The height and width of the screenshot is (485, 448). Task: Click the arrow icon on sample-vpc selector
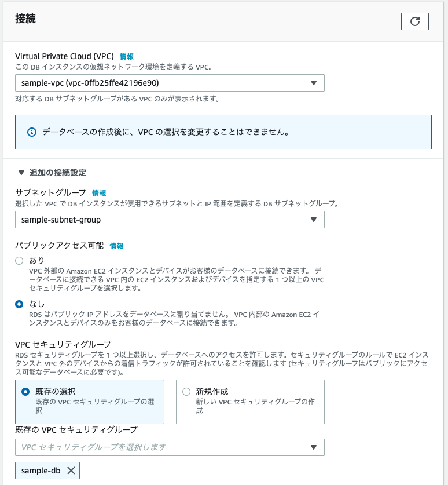313,83
